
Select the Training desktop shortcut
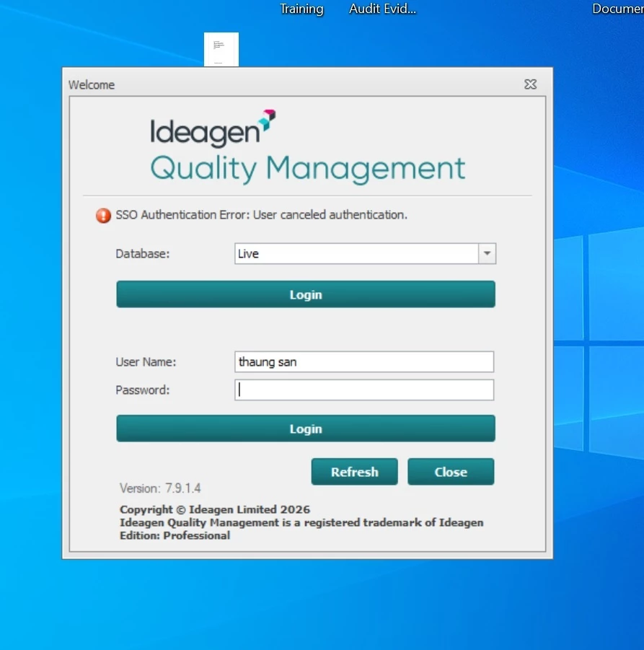301,9
